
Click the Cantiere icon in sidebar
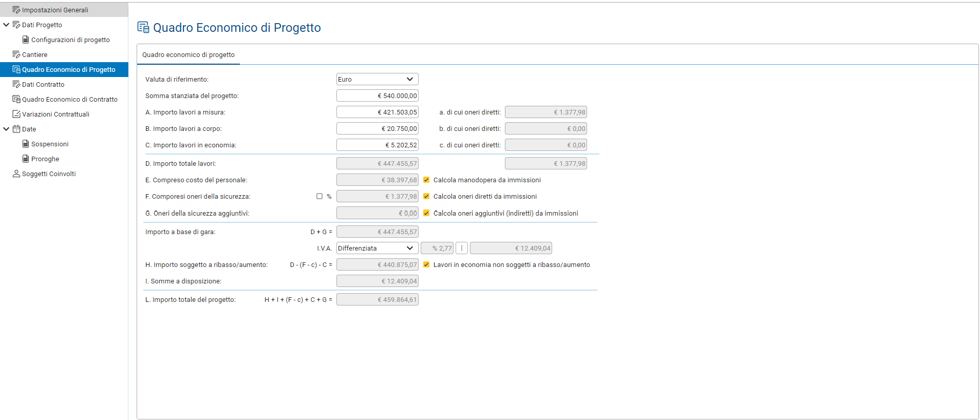click(x=16, y=54)
